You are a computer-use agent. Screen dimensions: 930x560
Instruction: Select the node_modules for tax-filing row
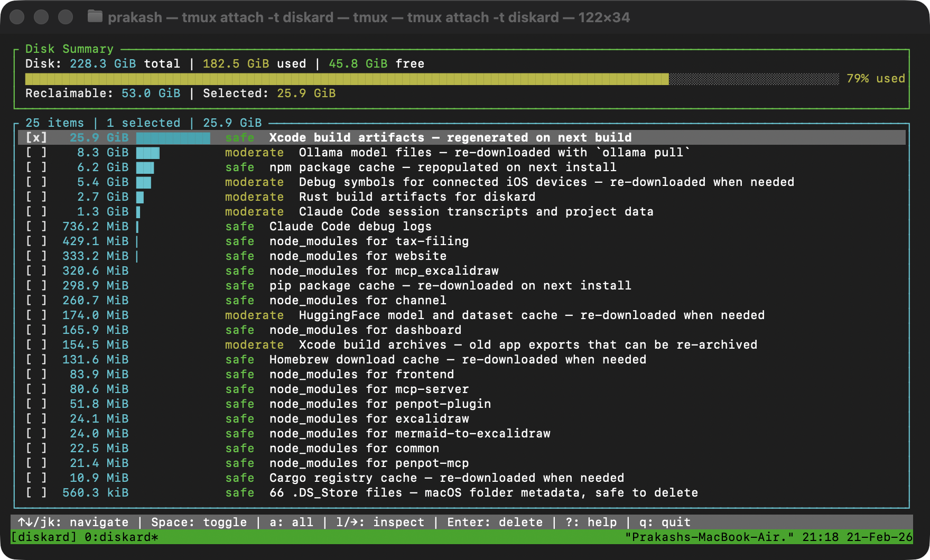462,241
